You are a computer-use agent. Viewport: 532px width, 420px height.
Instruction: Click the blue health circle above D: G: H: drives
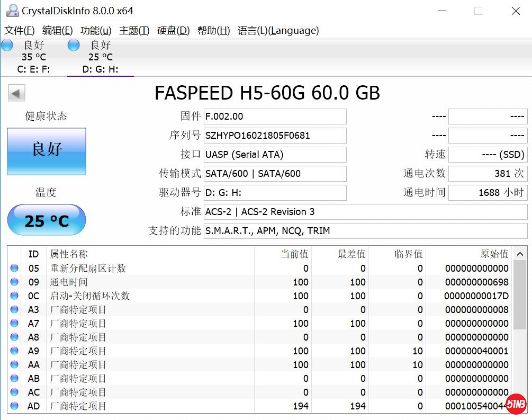click(73, 45)
